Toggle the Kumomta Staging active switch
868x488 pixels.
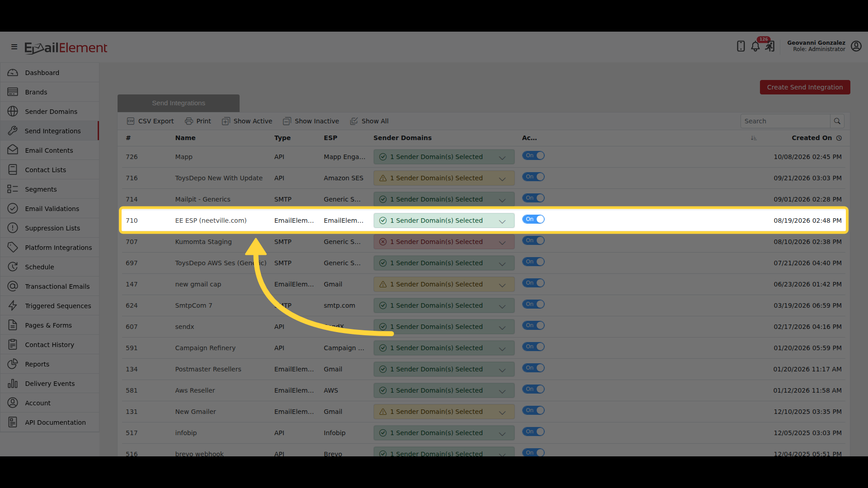tap(533, 240)
